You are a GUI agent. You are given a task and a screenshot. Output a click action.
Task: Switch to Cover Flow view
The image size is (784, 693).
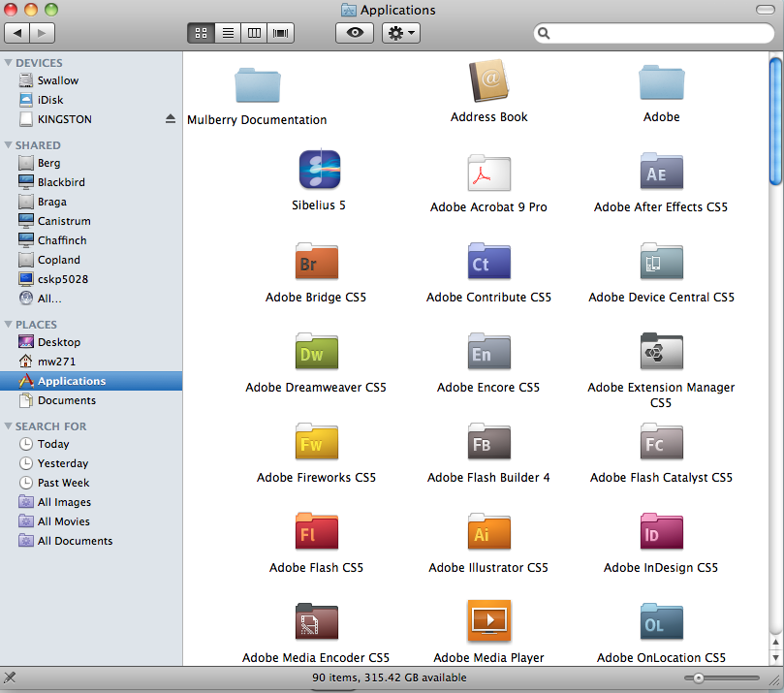pyautogui.click(x=280, y=33)
